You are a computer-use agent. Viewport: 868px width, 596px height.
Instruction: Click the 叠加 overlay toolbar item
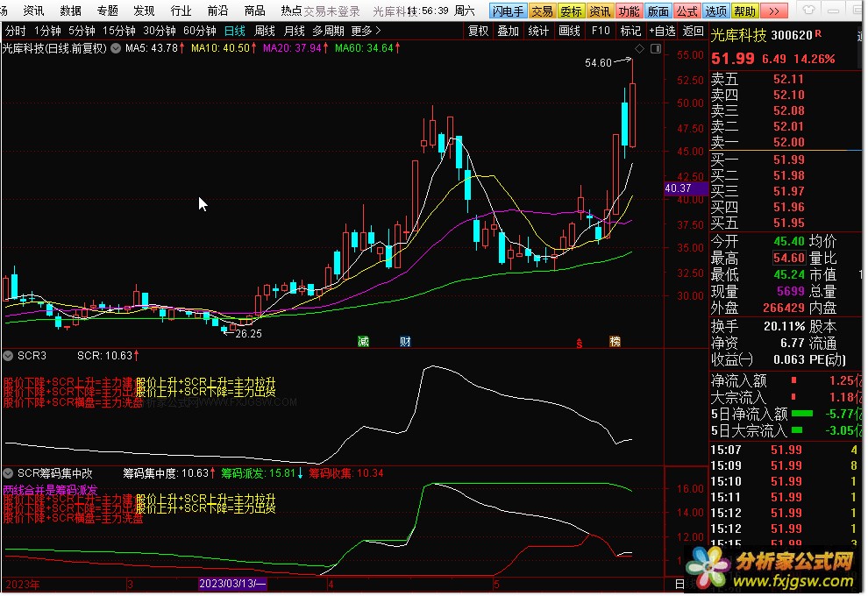[508, 31]
